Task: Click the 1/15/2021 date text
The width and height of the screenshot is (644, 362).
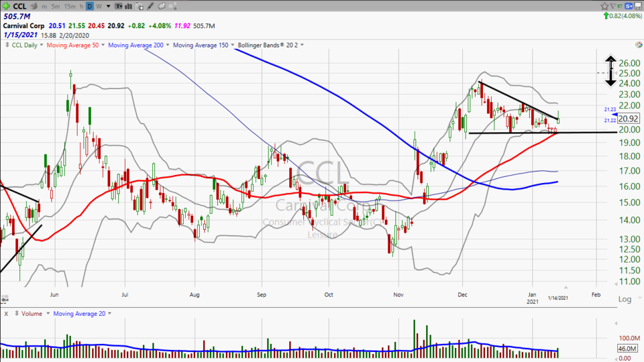Action: 21,36
